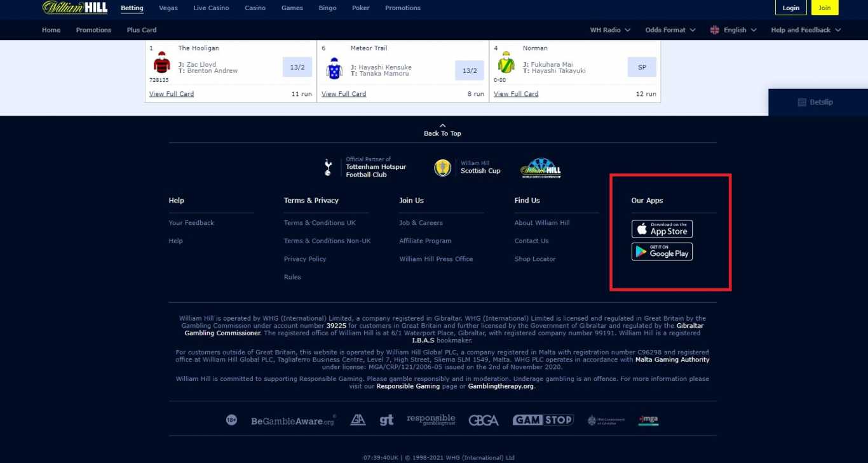
Task: Click the Back To Top arrow
Action: pos(443,125)
